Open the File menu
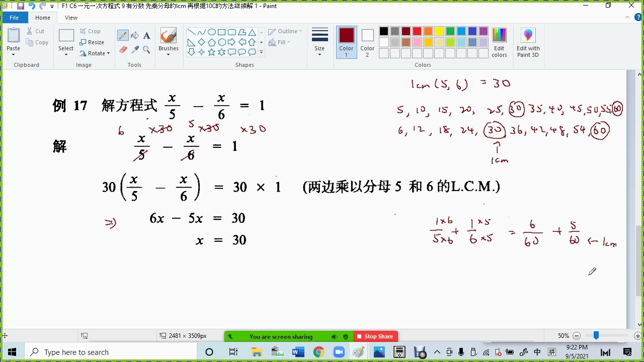This screenshot has height=362, width=644. [x=14, y=18]
